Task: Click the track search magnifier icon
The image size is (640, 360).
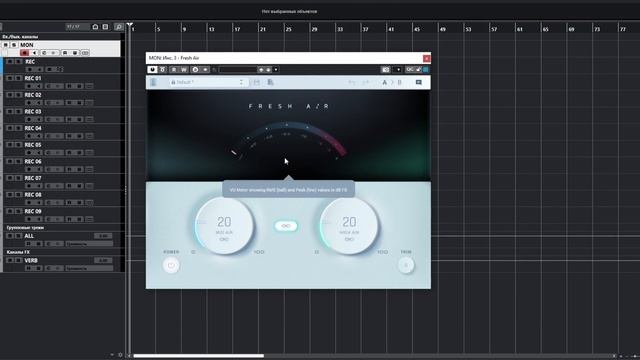Action: click(119, 27)
